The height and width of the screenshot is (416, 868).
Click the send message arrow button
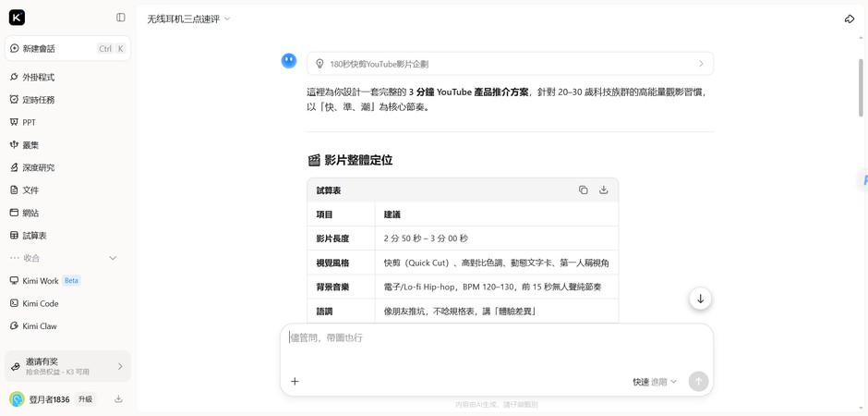[x=699, y=381]
